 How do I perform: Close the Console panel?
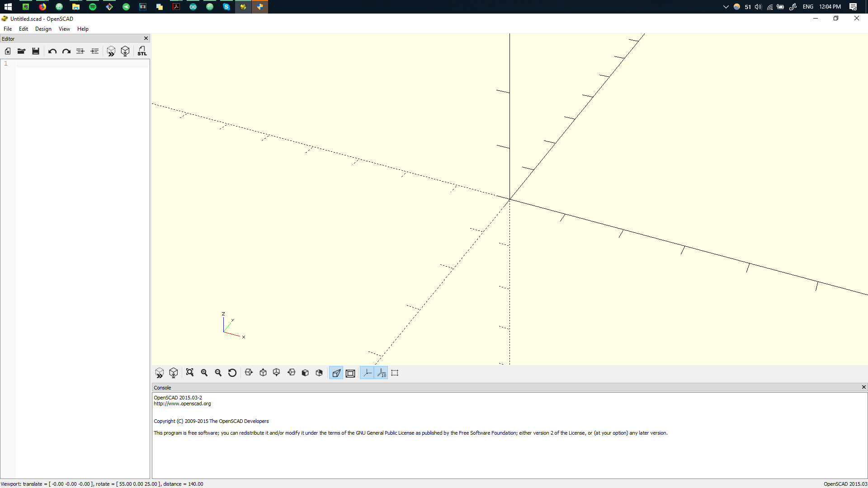(864, 387)
